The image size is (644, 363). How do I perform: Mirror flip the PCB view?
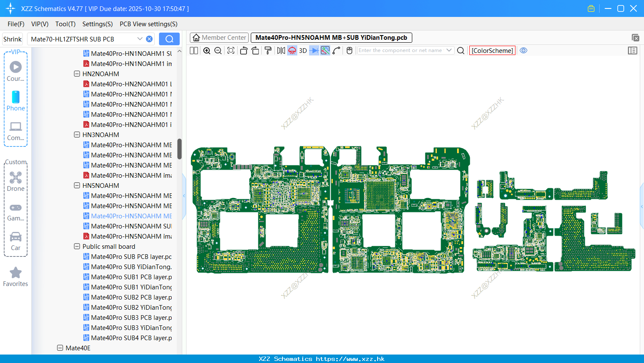pyautogui.click(x=281, y=50)
